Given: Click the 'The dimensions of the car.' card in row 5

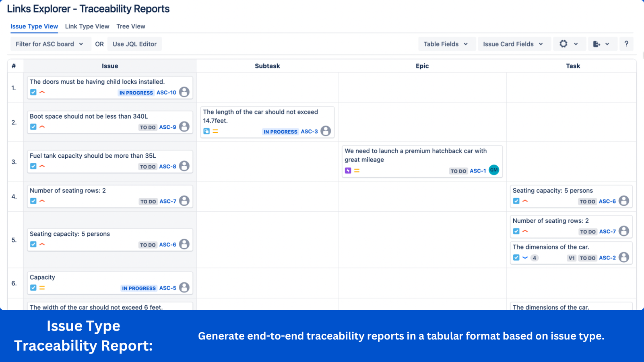Looking at the screenshot, I should click(x=571, y=253).
